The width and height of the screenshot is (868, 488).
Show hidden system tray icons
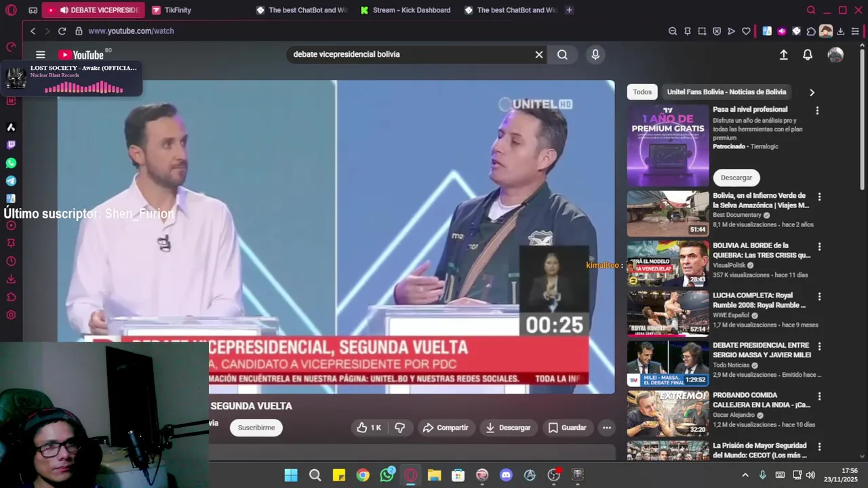tap(745, 475)
